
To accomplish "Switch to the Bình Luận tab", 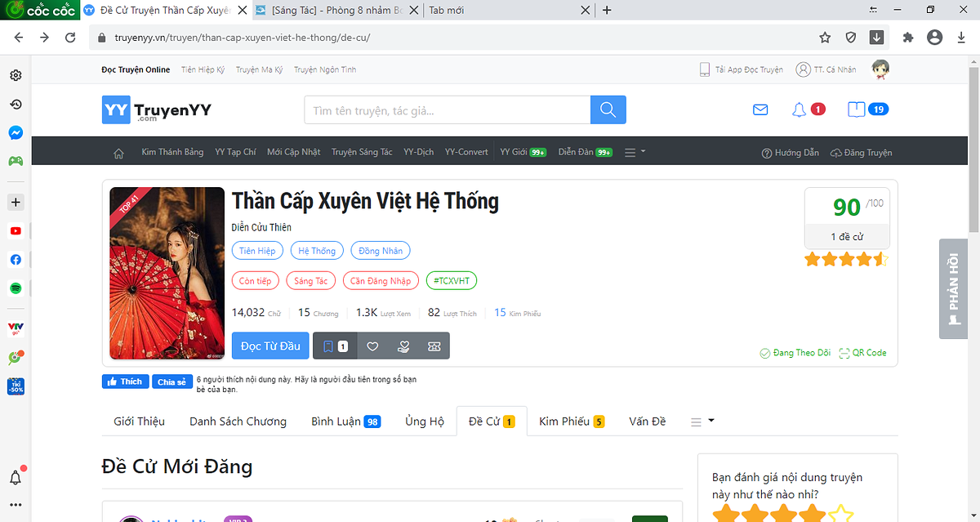I will click(345, 422).
